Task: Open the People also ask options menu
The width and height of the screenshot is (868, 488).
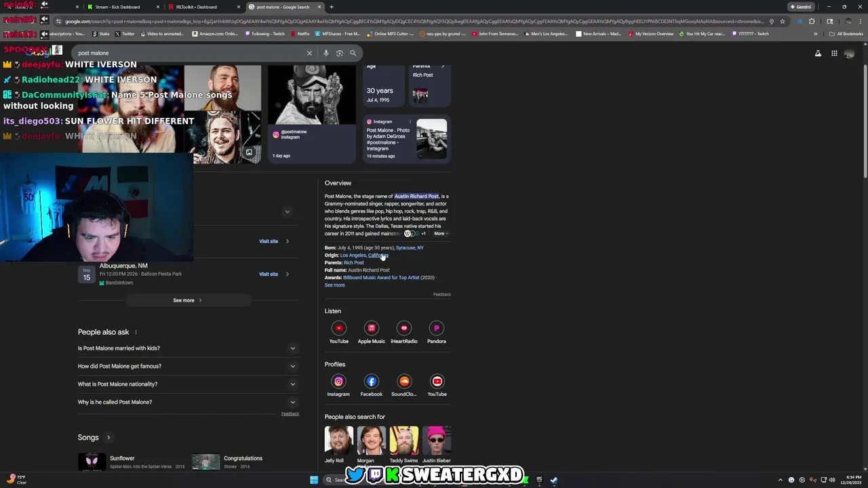Action: coord(136,332)
